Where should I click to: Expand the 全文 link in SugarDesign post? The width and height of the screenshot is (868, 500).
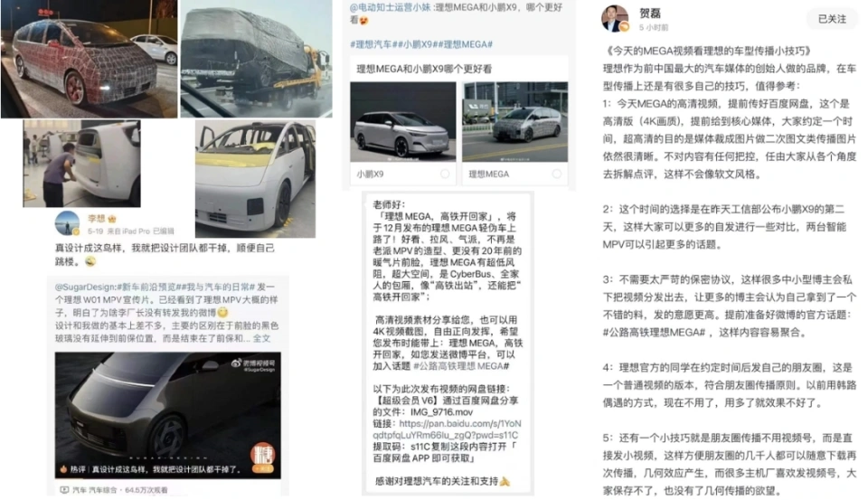[x=262, y=338]
